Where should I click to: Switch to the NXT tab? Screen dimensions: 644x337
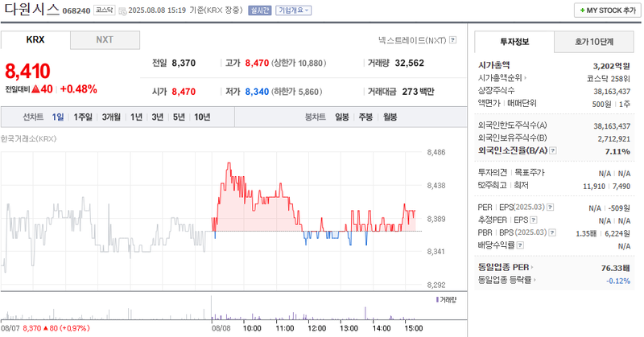click(105, 40)
